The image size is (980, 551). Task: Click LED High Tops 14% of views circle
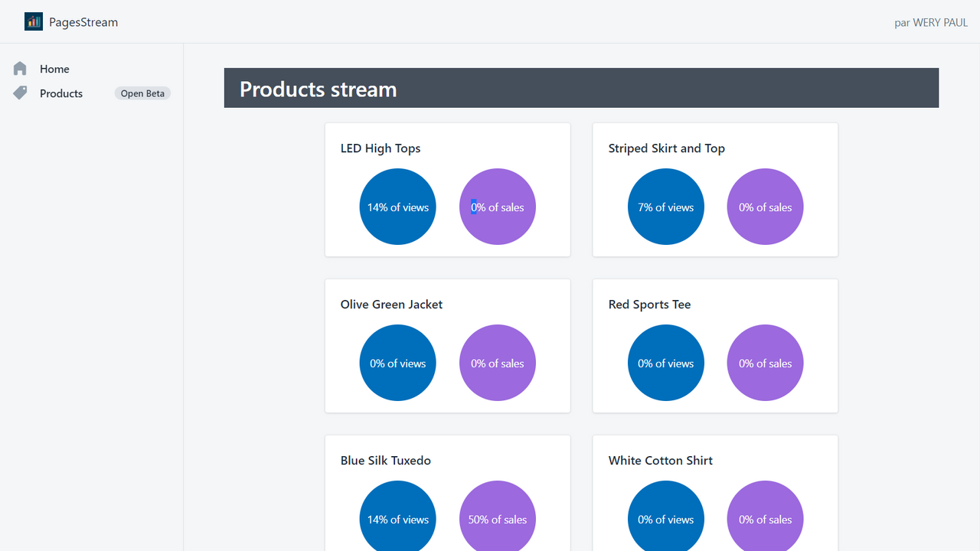(x=398, y=207)
